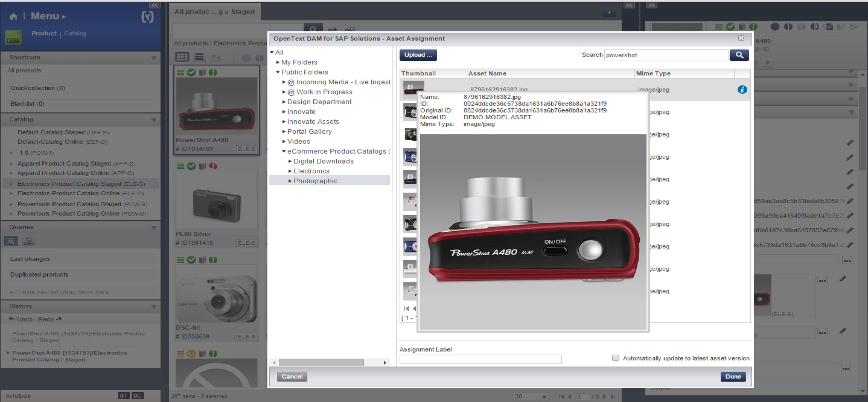Screen dimensions: 868x402
Task: Click the Undo arrow in History
Action: pos(11,319)
